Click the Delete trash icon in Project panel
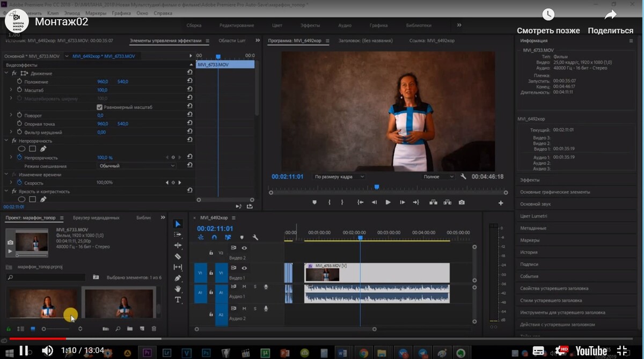The image size is (644, 359). pyautogui.click(x=154, y=328)
